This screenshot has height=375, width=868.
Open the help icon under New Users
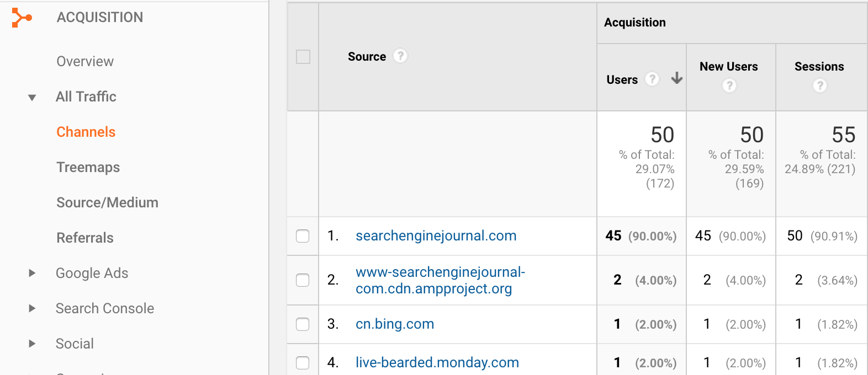[729, 85]
